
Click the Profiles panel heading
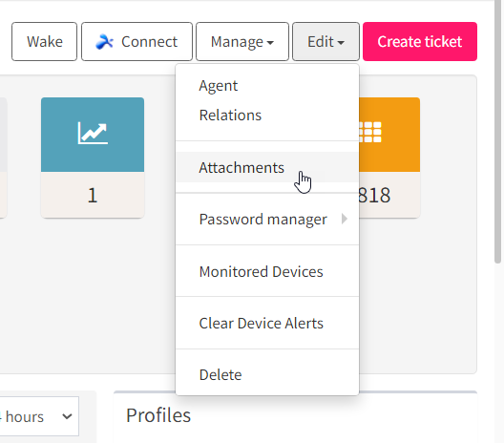pos(158,415)
